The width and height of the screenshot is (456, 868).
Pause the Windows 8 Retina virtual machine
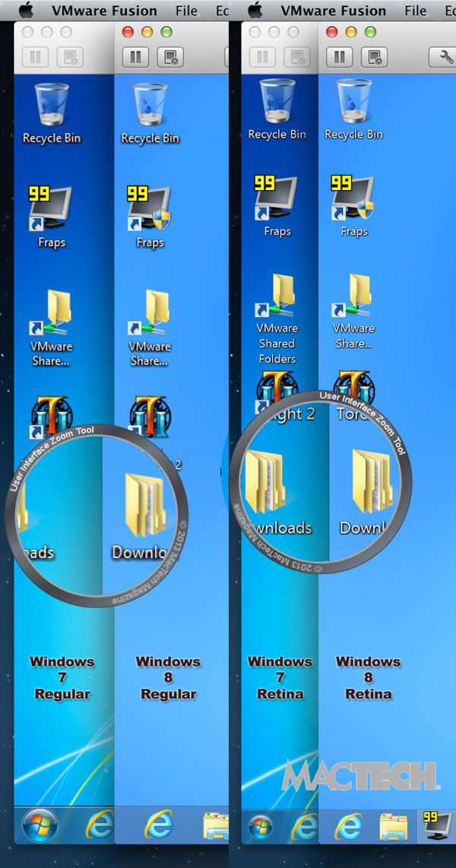point(340,57)
